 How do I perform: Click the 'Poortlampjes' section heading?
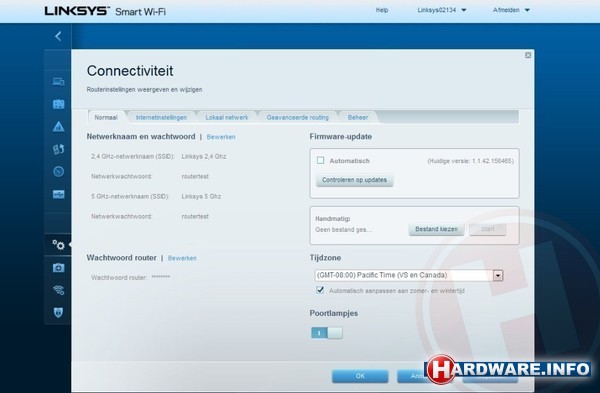(334, 313)
